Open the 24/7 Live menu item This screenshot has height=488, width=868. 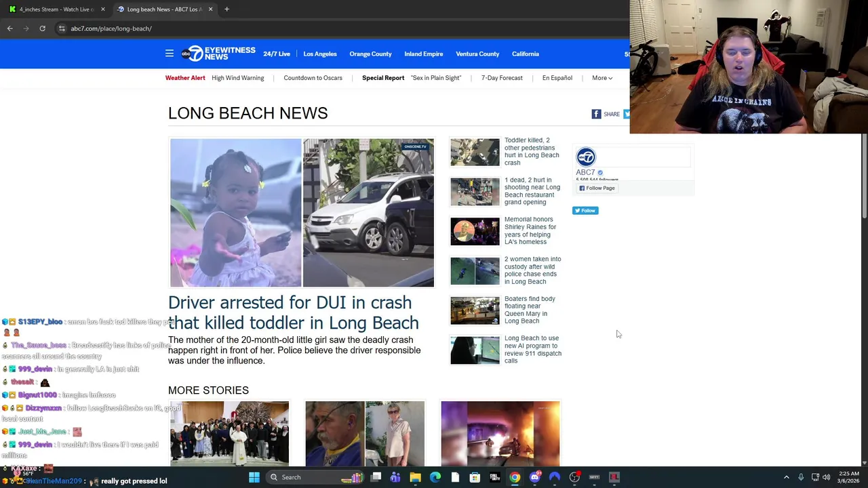(277, 54)
